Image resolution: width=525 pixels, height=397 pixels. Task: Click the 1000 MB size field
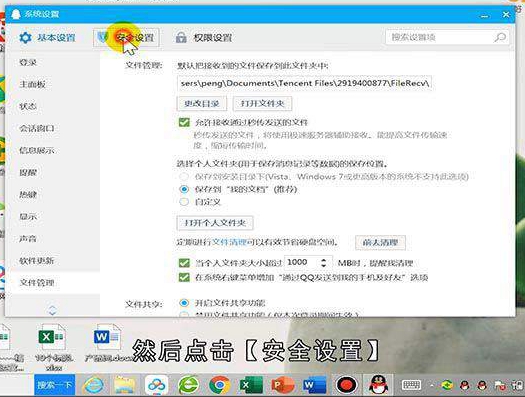coord(301,262)
